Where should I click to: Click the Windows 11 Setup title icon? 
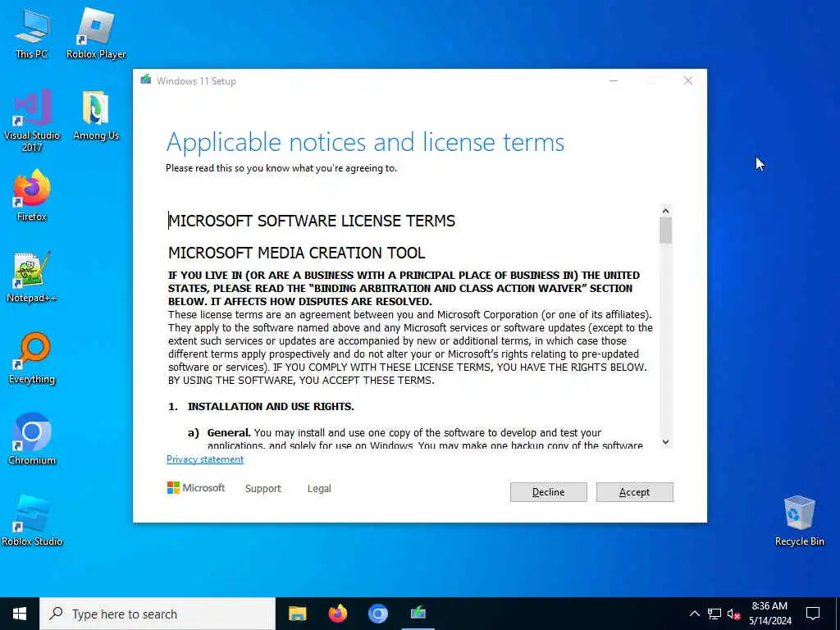tap(146, 80)
